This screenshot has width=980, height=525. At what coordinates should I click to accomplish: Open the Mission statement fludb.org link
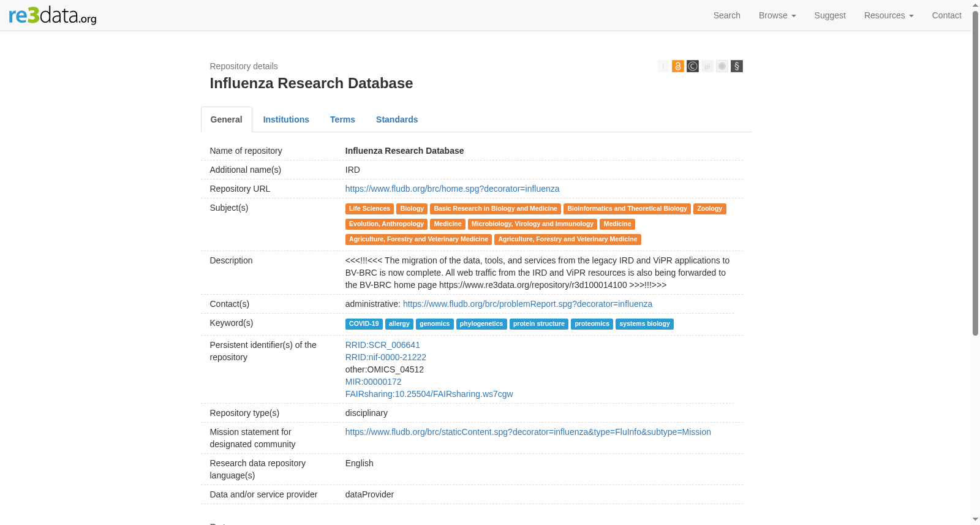click(x=528, y=432)
